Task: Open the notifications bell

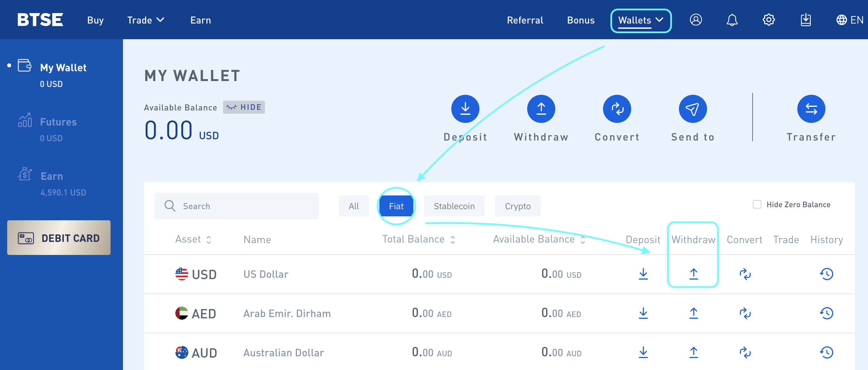Action: [x=732, y=20]
